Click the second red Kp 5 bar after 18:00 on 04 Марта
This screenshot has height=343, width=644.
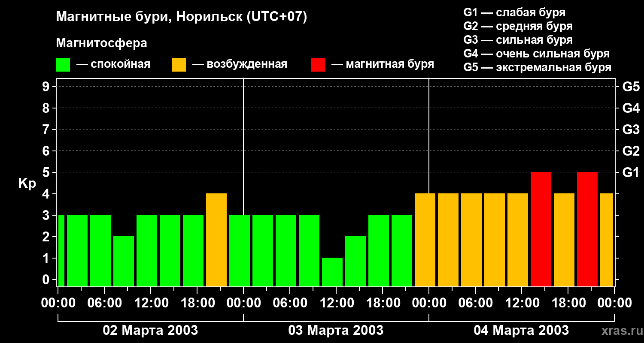pyautogui.click(x=587, y=229)
